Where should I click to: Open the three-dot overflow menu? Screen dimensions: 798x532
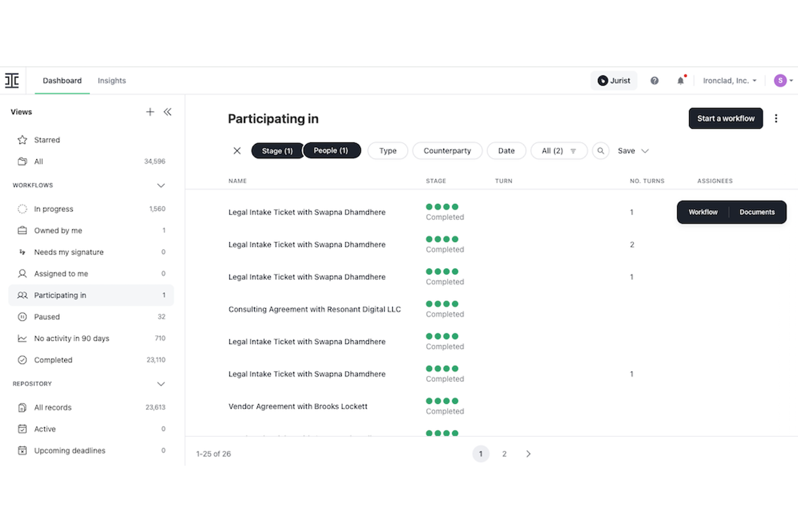tap(776, 118)
